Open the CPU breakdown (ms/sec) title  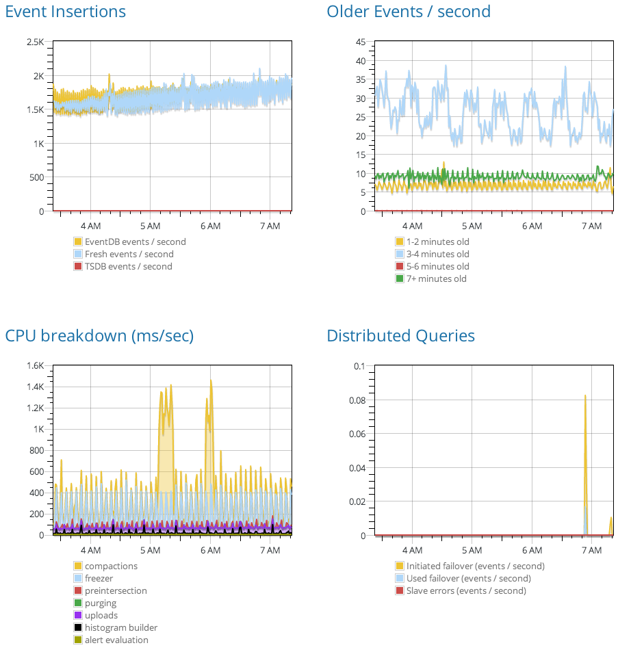(x=99, y=336)
